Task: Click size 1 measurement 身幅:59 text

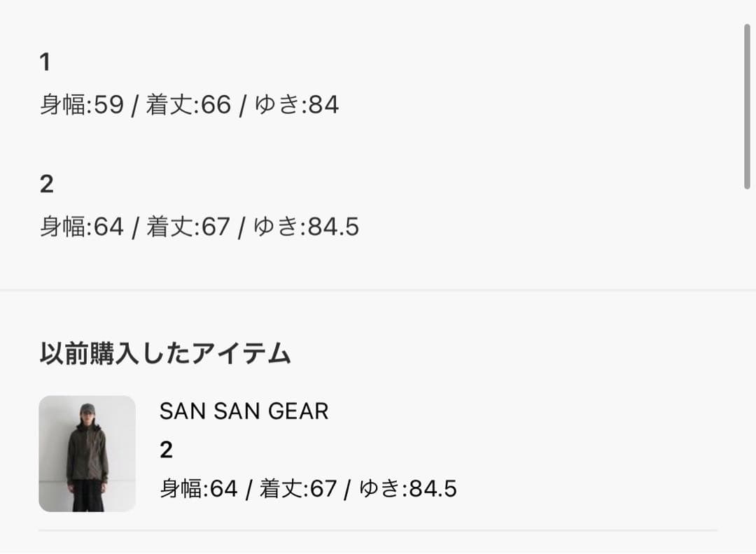Action: [x=81, y=105]
